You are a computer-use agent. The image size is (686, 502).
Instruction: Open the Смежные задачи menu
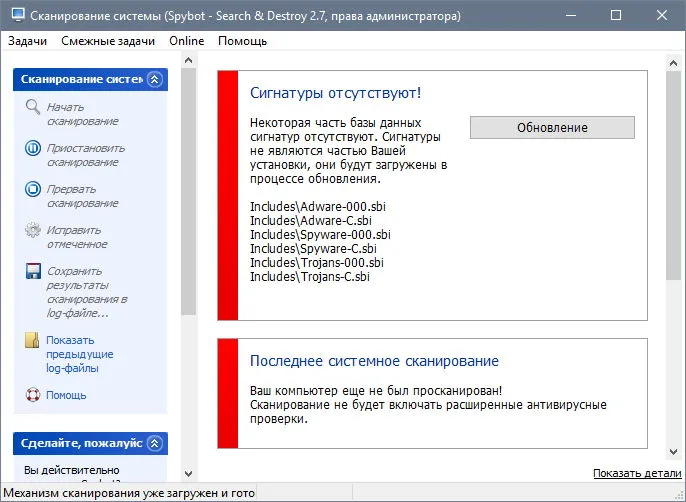tap(108, 41)
